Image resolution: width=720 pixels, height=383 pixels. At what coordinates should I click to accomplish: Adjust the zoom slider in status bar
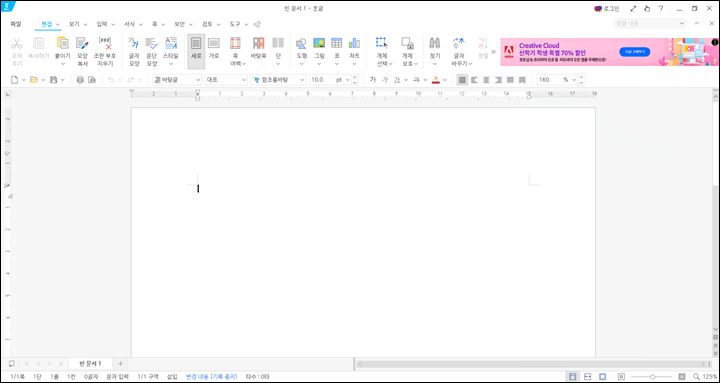coord(652,377)
